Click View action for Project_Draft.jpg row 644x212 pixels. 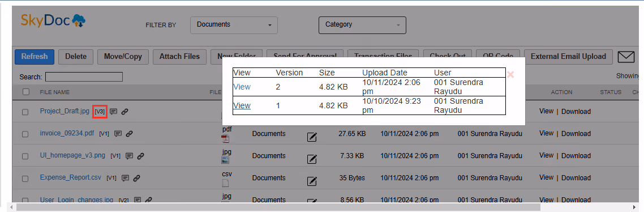[x=546, y=111]
